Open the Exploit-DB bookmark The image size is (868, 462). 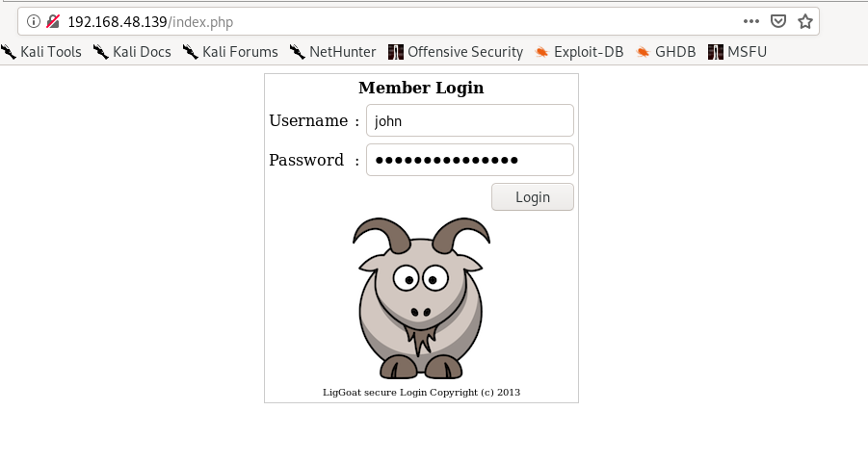579,52
